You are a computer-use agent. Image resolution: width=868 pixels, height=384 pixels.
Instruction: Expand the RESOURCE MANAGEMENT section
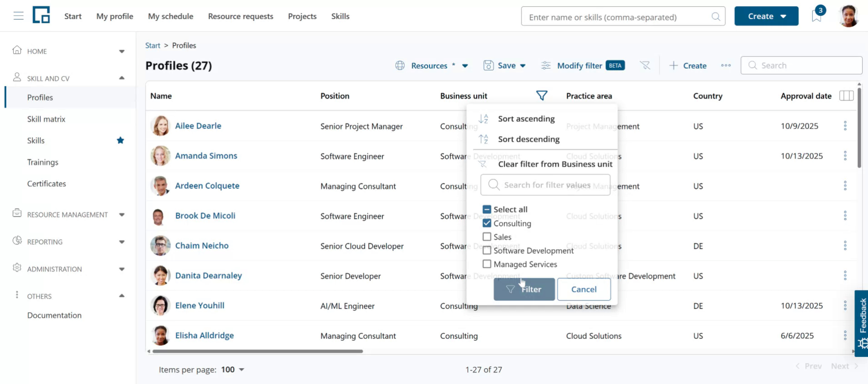[122, 214]
